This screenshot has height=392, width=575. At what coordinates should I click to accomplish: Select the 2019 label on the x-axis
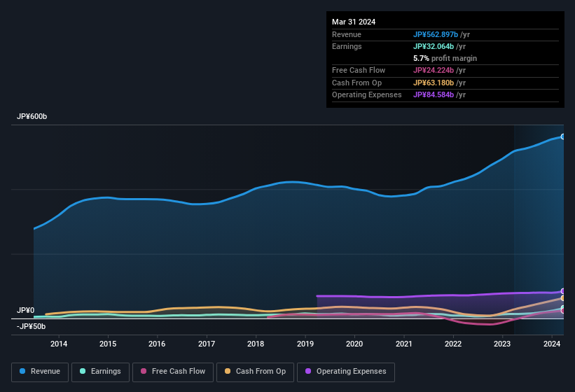pyautogui.click(x=305, y=344)
